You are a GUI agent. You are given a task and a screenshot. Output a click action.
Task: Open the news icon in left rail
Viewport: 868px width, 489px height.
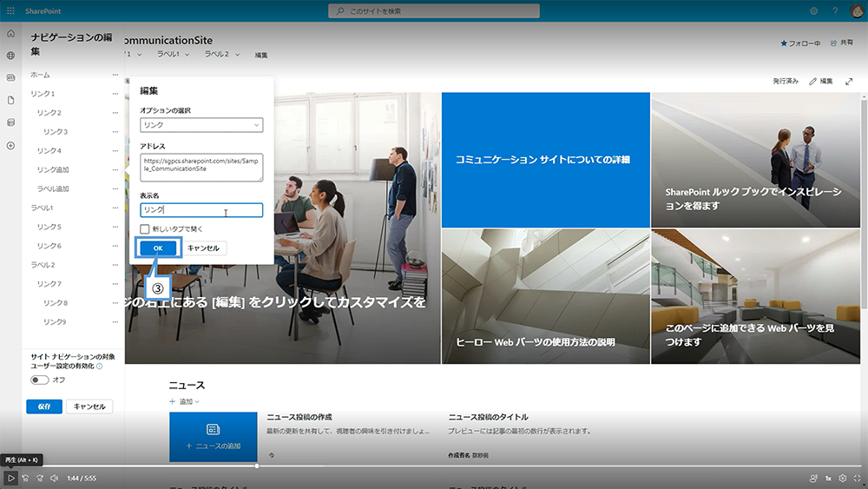coord(10,77)
